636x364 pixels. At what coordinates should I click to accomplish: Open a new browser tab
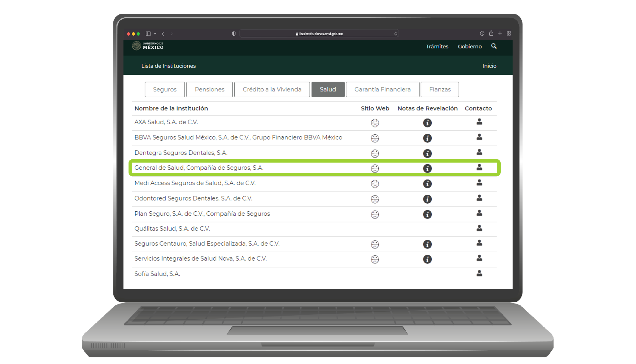(500, 33)
